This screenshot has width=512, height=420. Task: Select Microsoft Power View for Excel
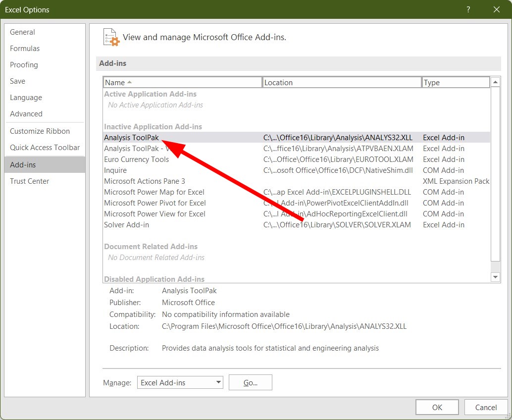(297, 214)
